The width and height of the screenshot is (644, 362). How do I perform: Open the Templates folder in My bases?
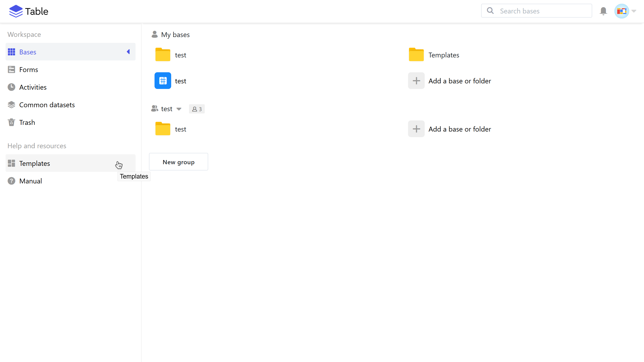point(416,55)
